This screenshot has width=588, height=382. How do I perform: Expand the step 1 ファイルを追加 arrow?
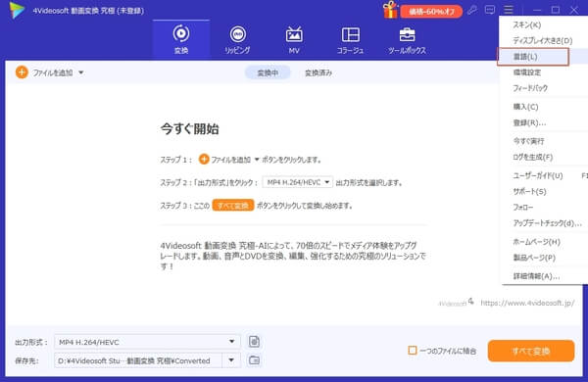coord(257,160)
